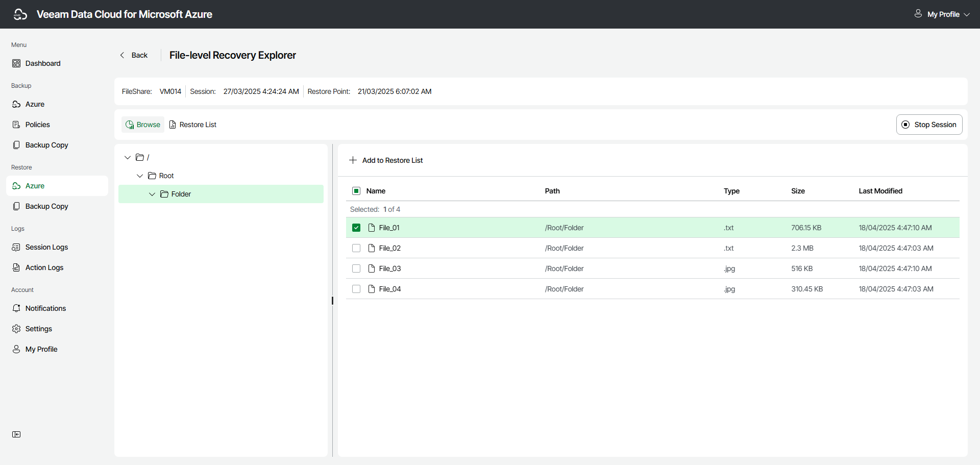Viewport: 980px width, 465px height.
Task: Click the Settings gear icon
Action: coord(16,329)
